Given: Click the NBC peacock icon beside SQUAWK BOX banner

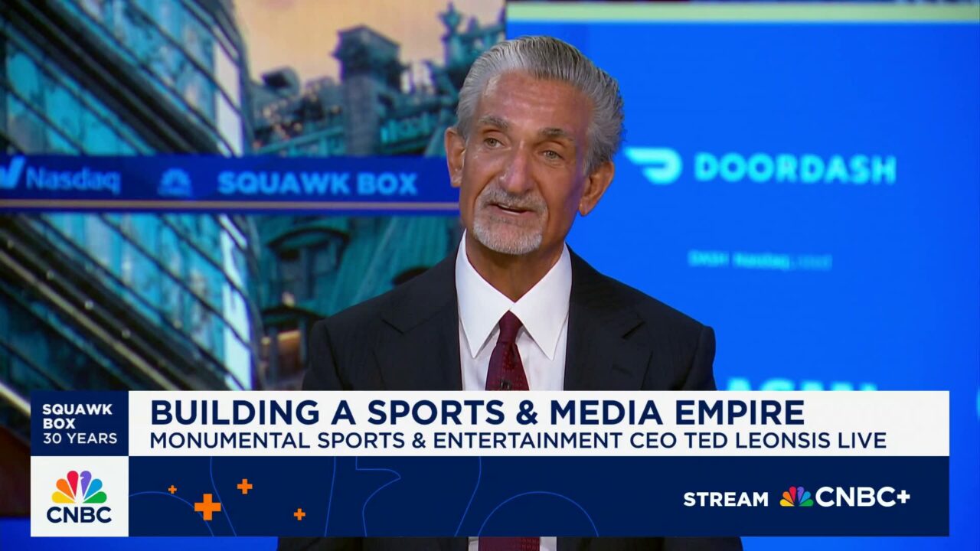Looking at the screenshot, I should click(x=175, y=183).
